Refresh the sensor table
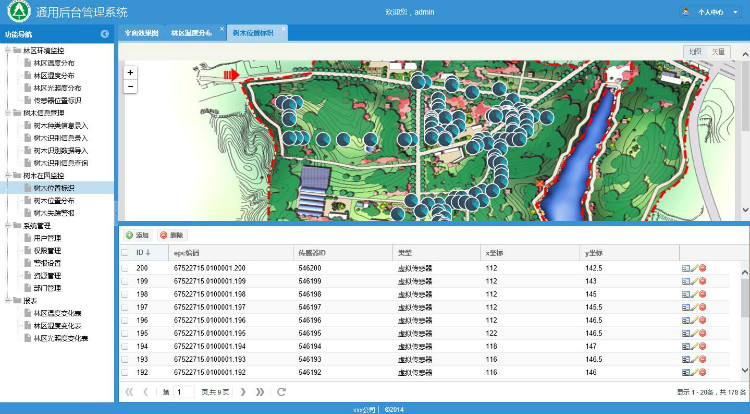The width and height of the screenshot is (750, 414). [x=281, y=392]
